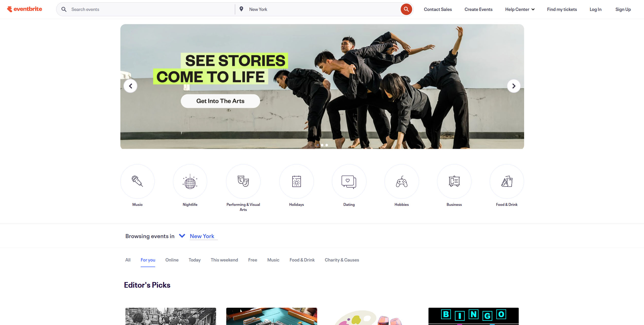Open the black-and-white street photo event card
This screenshot has height=325, width=644.
(171, 316)
